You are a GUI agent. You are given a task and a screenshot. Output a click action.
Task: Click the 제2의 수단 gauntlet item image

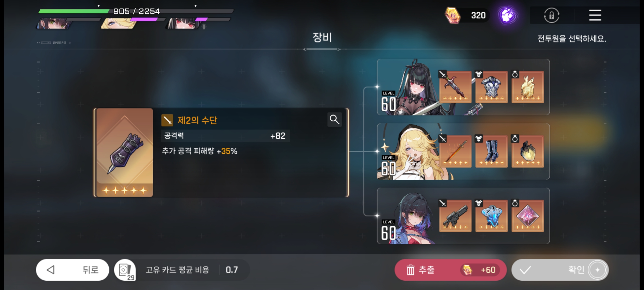click(125, 153)
